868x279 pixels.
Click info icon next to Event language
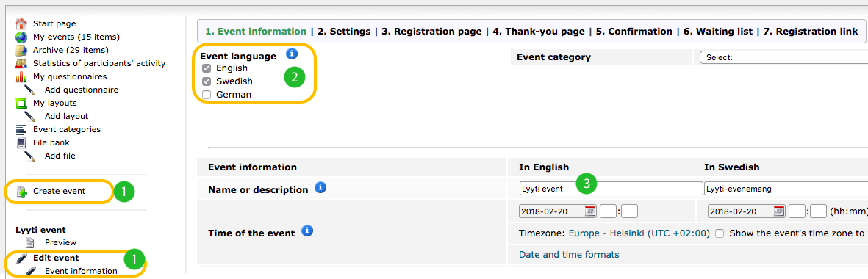(x=292, y=54)
